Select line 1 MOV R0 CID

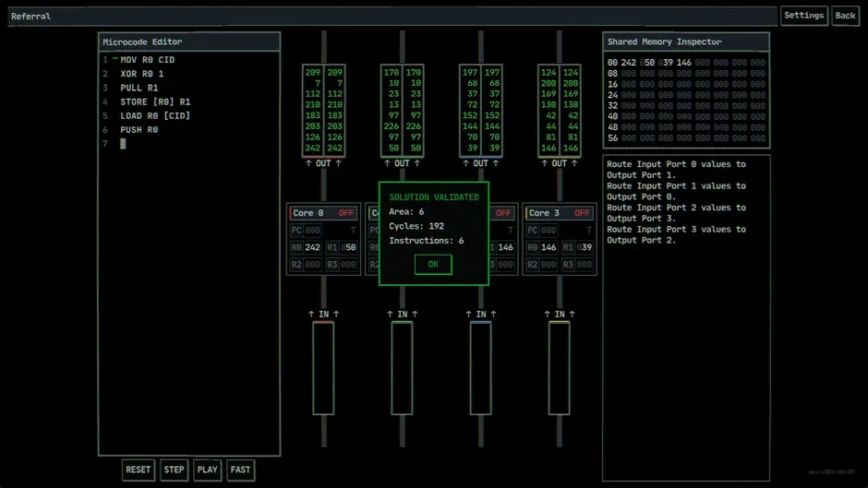point(147,60)
